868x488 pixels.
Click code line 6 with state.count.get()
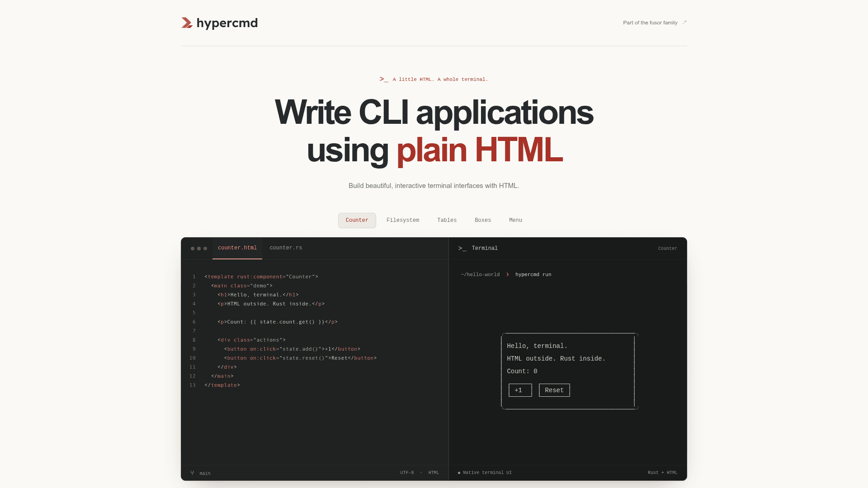click(278, 322)
